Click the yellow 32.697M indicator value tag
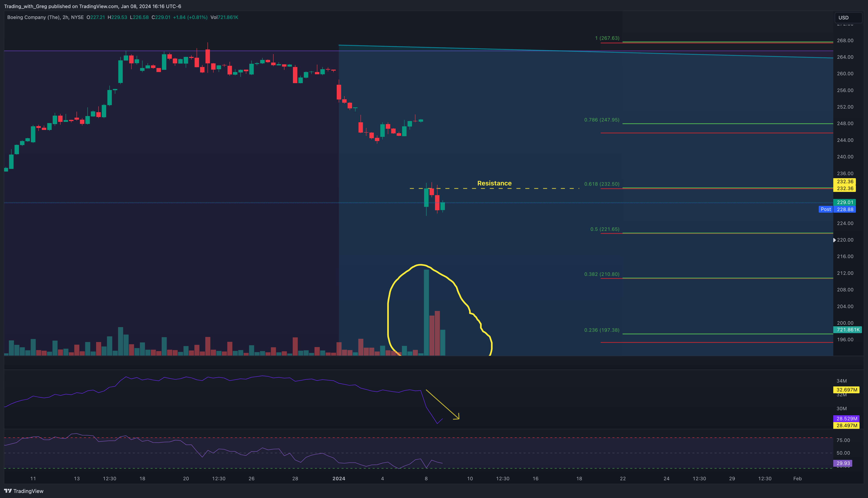The image size is (868, 498). (846, 390)
